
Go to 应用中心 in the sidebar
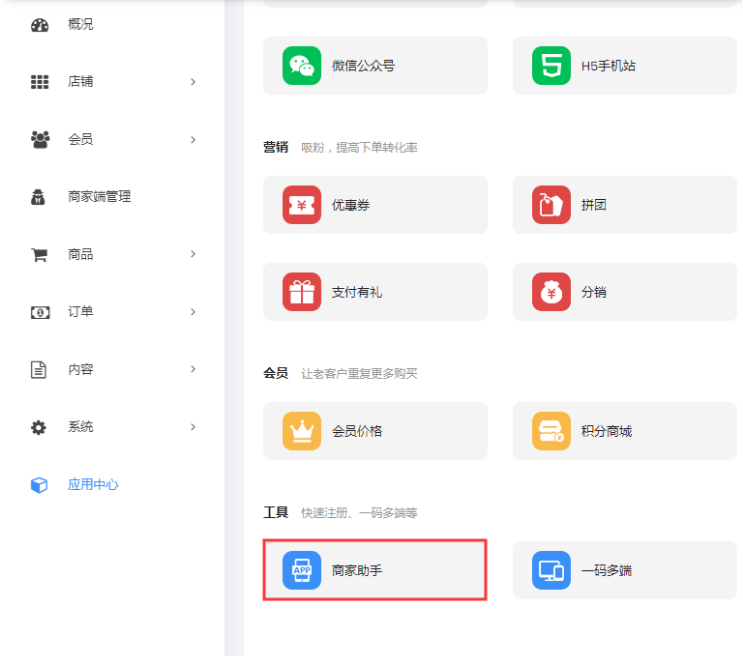pyautogui.click(x=93, y=485)
